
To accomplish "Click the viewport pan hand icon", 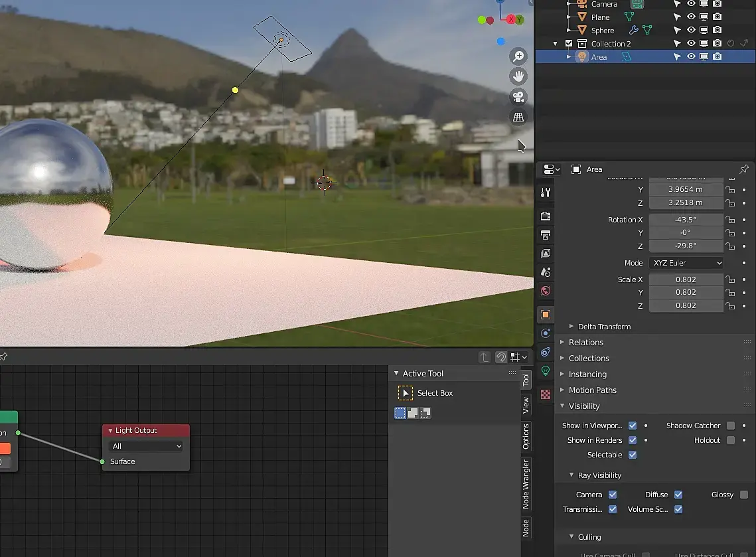I will click(x=518, y=76).
